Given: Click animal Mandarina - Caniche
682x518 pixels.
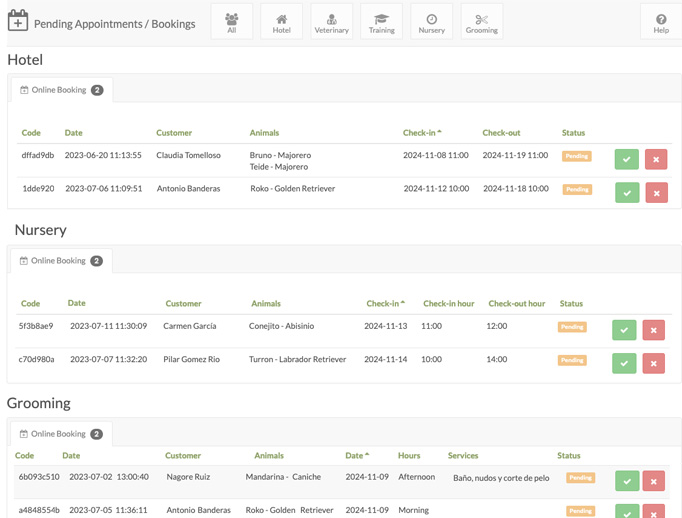Looking at the screenshot, I should (x=283, y=477).
